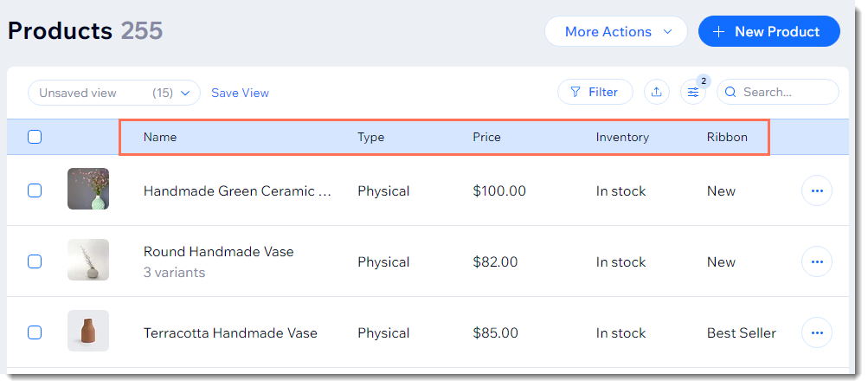Open the Unsaved view dropdown
Screen dimensions: 868x387
point(114,93)
